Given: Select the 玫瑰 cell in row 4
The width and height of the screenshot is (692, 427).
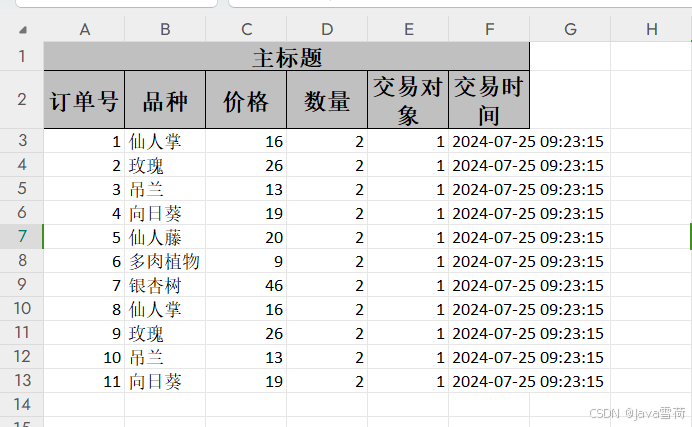Looking at the screenshot, I should tap(165, 165).
